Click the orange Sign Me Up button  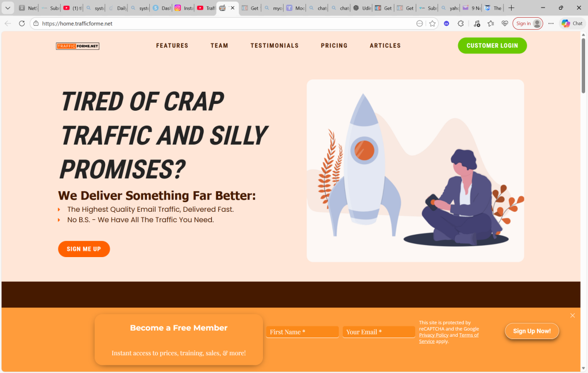point(84,249)
